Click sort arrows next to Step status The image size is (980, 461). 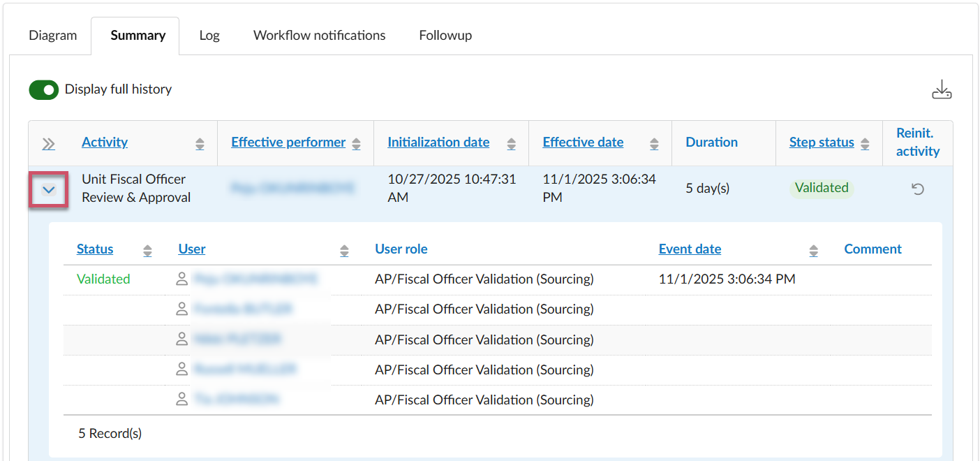[865, 144]
